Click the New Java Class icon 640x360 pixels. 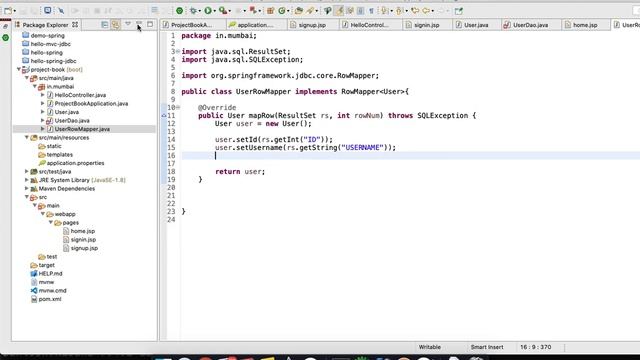pyautogui.click(x=282, y=11)
